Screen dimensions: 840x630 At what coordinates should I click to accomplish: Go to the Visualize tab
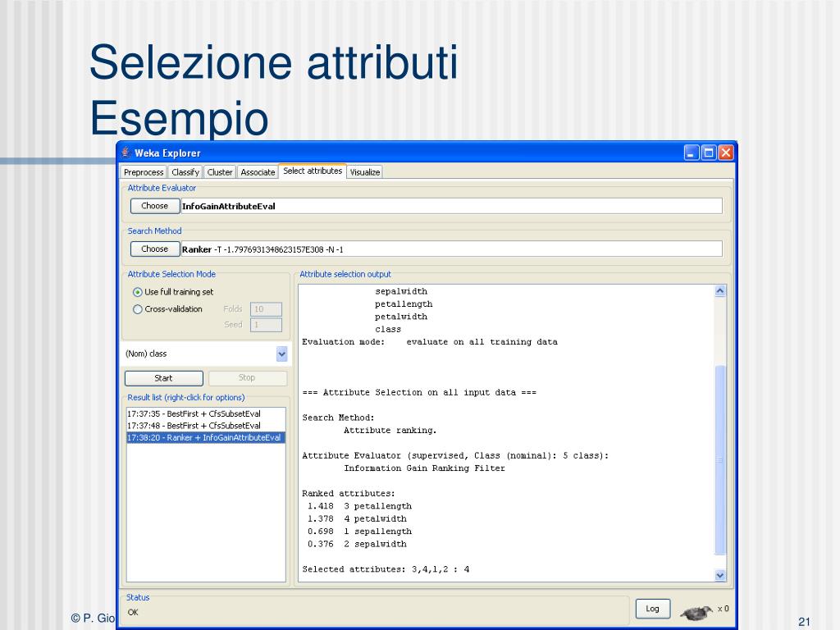tap(365, 172)
